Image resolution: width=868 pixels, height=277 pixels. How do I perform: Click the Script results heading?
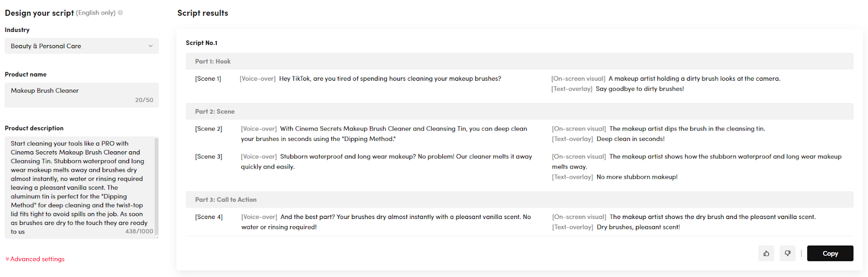point(203,13)
